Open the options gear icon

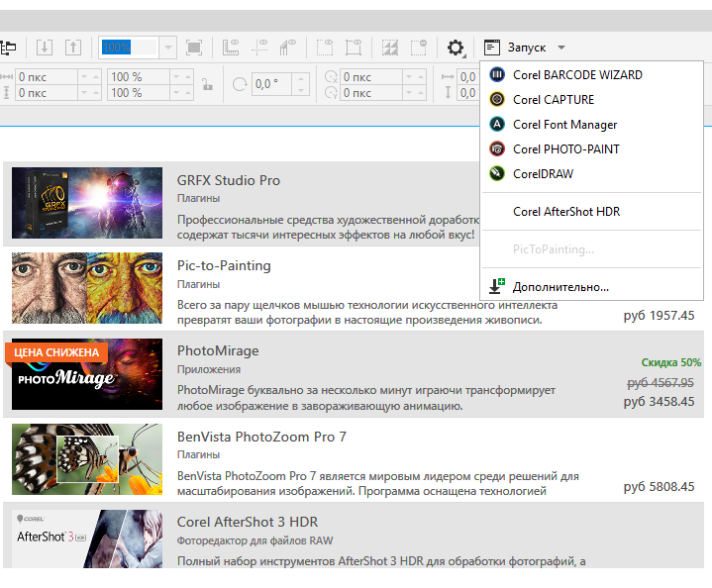(456, 48)
